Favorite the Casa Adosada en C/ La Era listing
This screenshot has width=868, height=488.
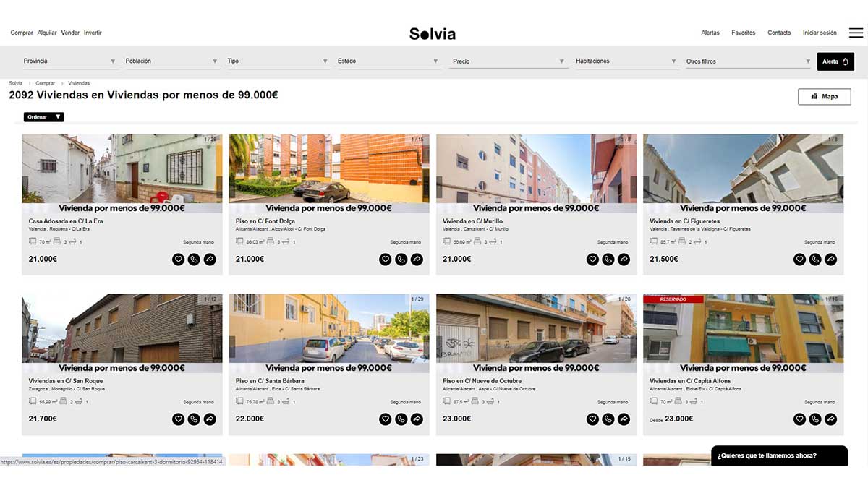(x=179, y=259)
